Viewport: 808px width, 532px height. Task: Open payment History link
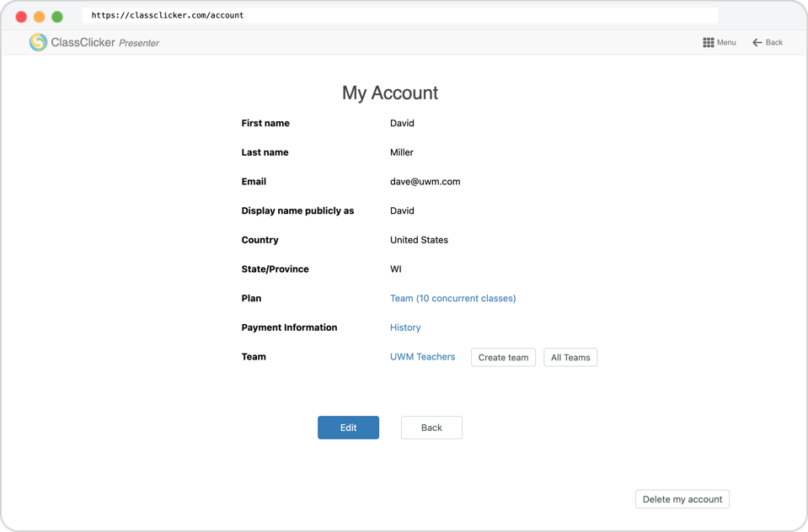tap(405, 327)
